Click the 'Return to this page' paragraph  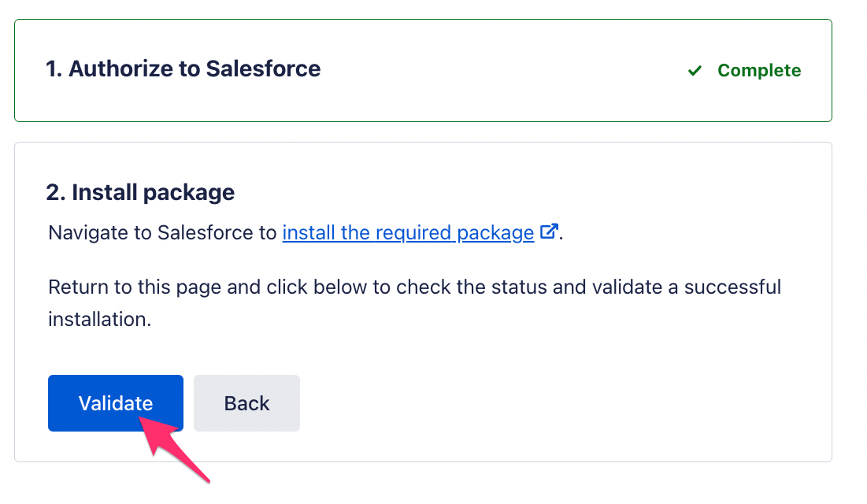(x=415, y=302)
